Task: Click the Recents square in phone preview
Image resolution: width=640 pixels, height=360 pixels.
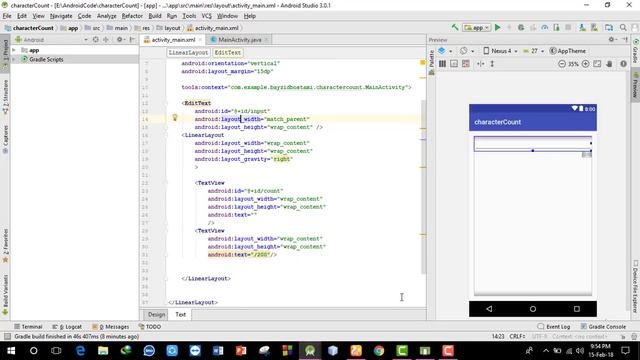Action: pos(577,309)
